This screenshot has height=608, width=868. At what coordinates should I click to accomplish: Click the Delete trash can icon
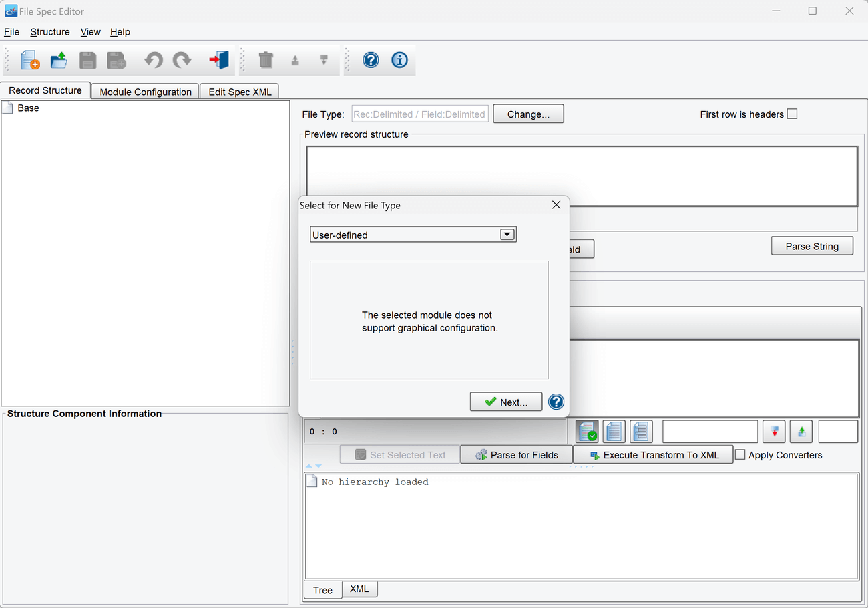pos(266,60)
